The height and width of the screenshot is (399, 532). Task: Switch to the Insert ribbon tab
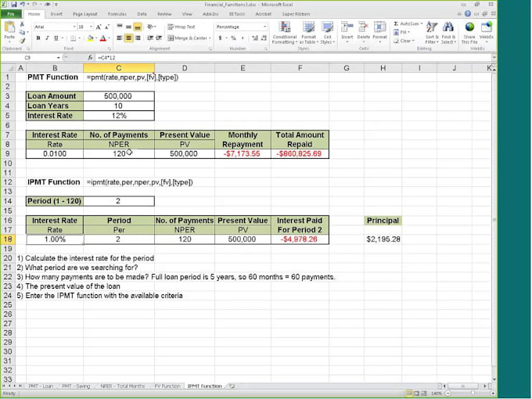pyautogui.click(x=56, y=14)
